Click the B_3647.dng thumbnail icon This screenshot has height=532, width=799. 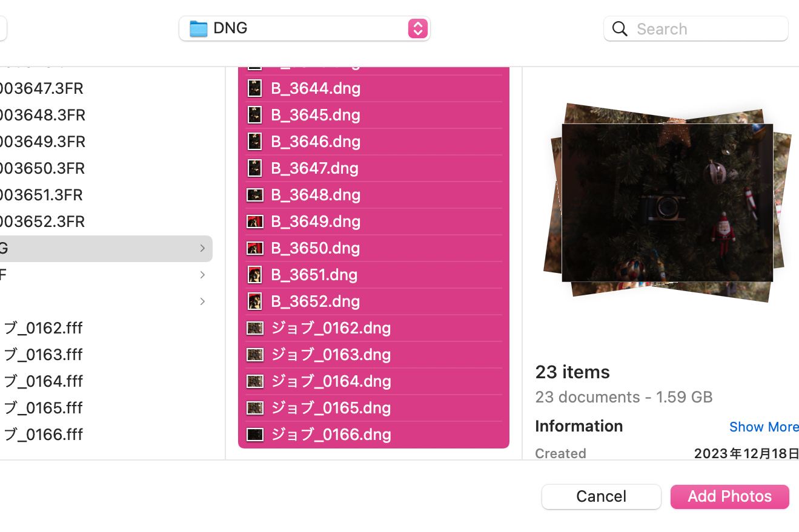point(255,168)
